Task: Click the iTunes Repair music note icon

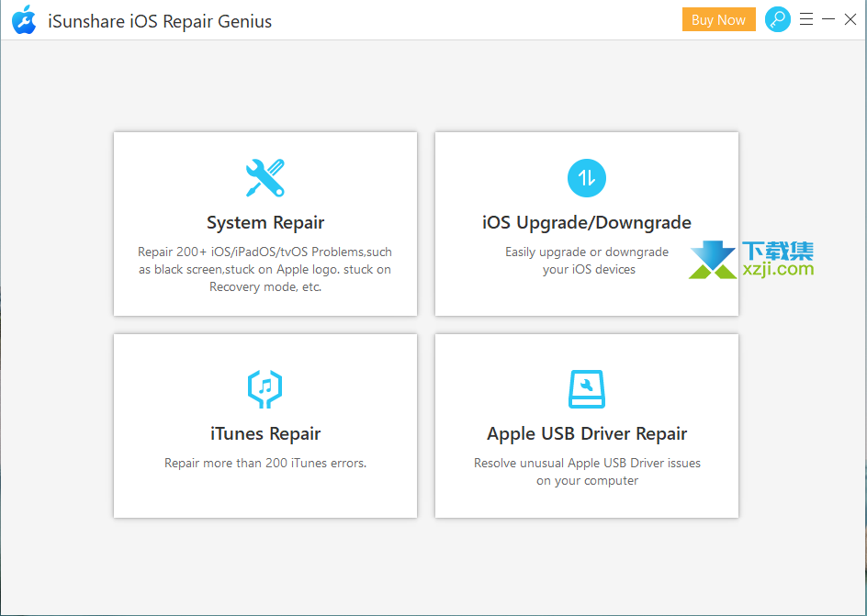Action: click(x=265, y=389)
